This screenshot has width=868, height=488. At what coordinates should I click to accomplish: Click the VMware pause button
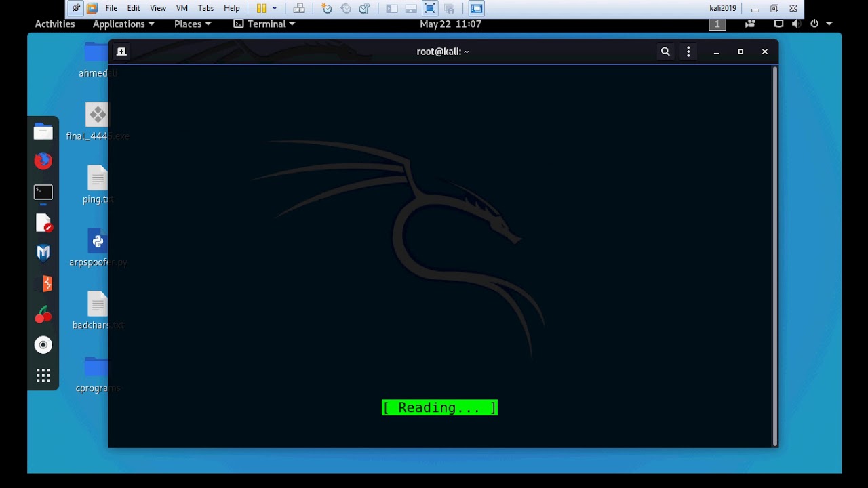tap(261, 8)
